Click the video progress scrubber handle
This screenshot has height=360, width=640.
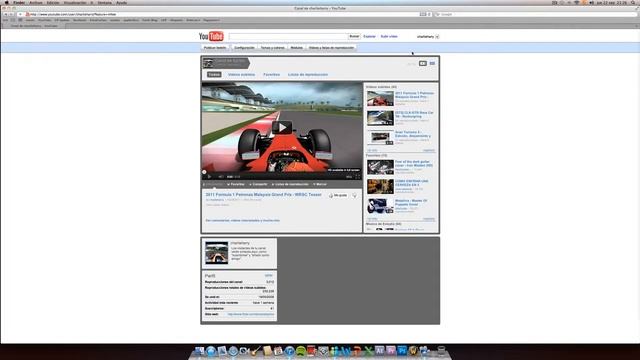click(204, 172)
